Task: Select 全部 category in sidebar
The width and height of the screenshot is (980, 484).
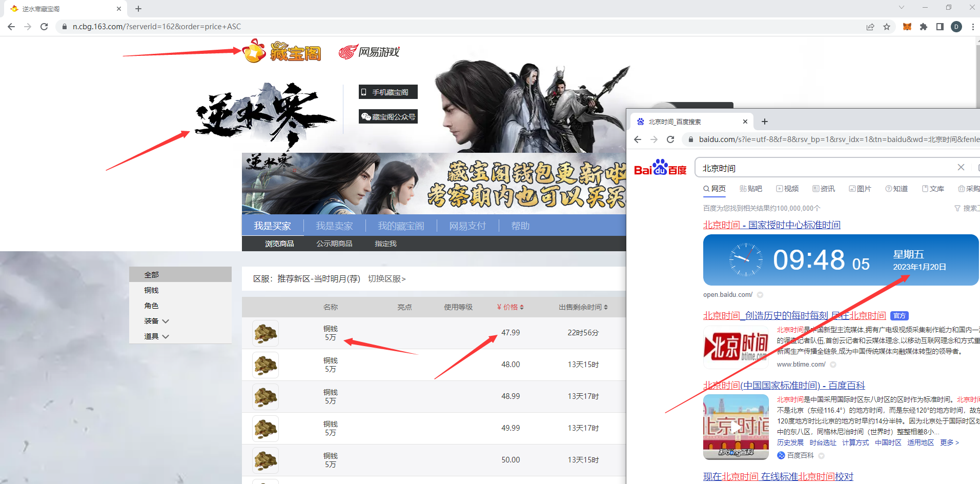Action: point(180,274)
